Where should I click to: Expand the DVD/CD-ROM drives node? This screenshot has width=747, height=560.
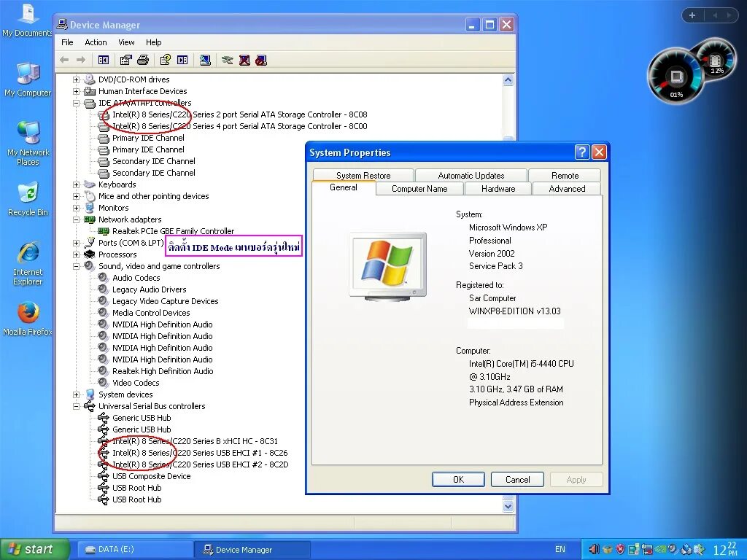[x=76, y=79]
